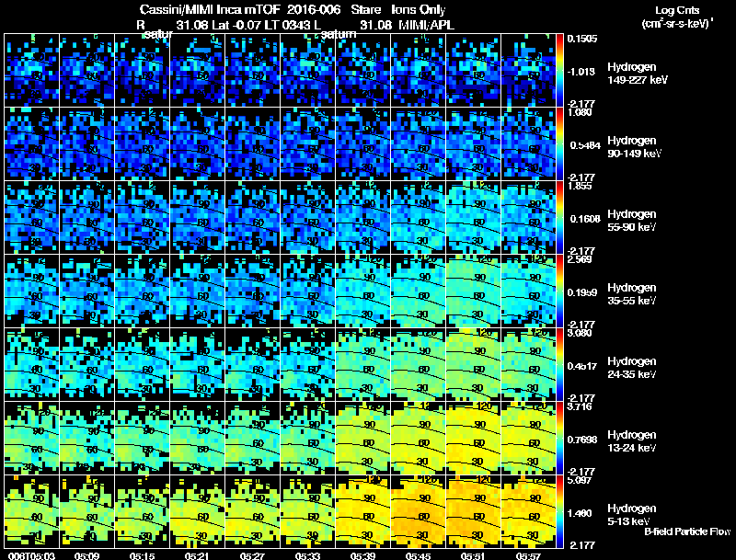The width and height of the screenshot is (736, 560).
Task: Click the 149-227 keV color bar
Action: click(559, 71)
